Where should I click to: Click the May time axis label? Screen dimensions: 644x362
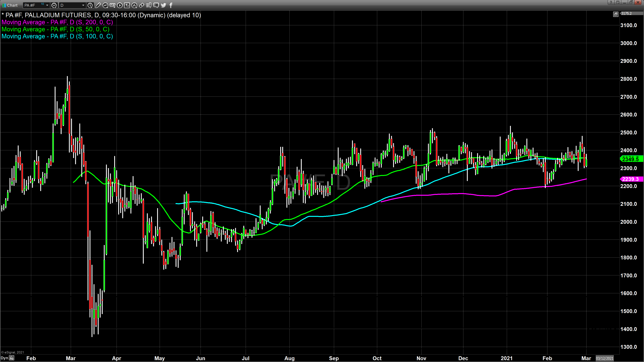pyautogui.click(x=159, y=358)
